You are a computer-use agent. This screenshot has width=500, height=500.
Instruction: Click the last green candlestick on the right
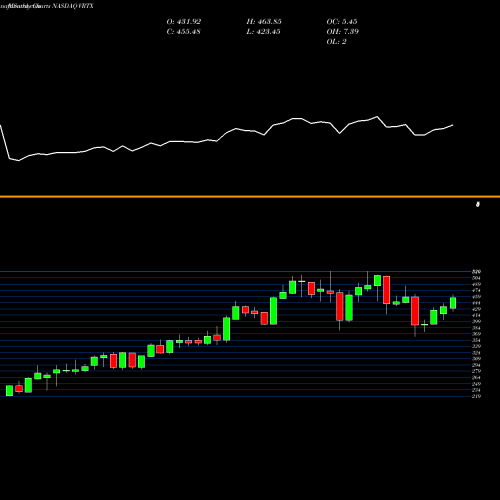click(453, 303)
